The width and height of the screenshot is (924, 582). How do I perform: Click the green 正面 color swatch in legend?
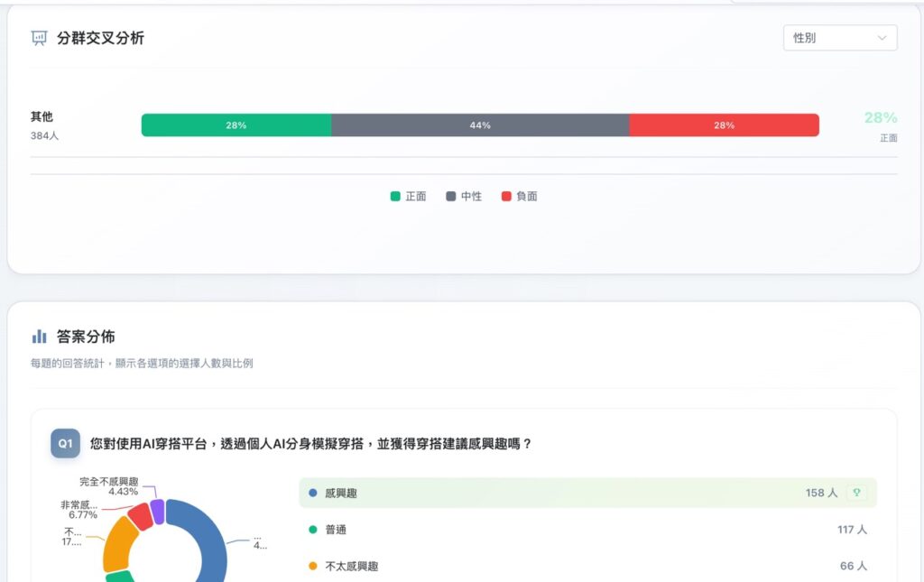point(395,195)
